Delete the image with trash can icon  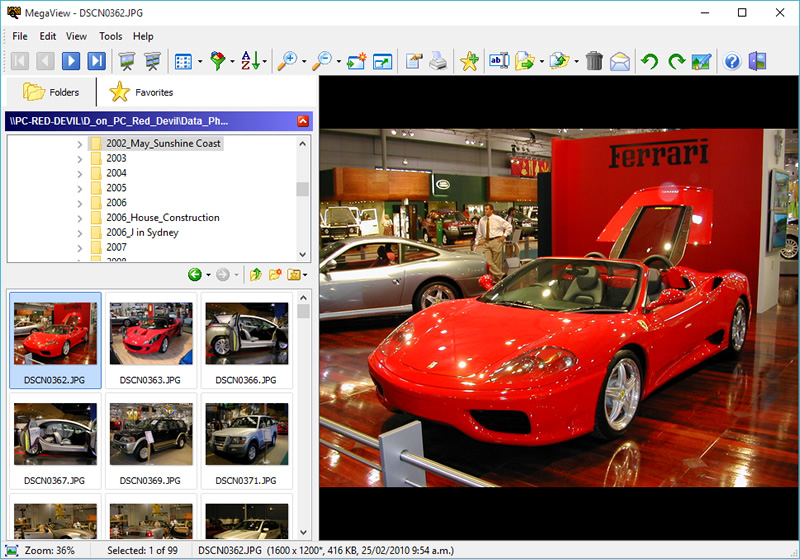(594, 61)
